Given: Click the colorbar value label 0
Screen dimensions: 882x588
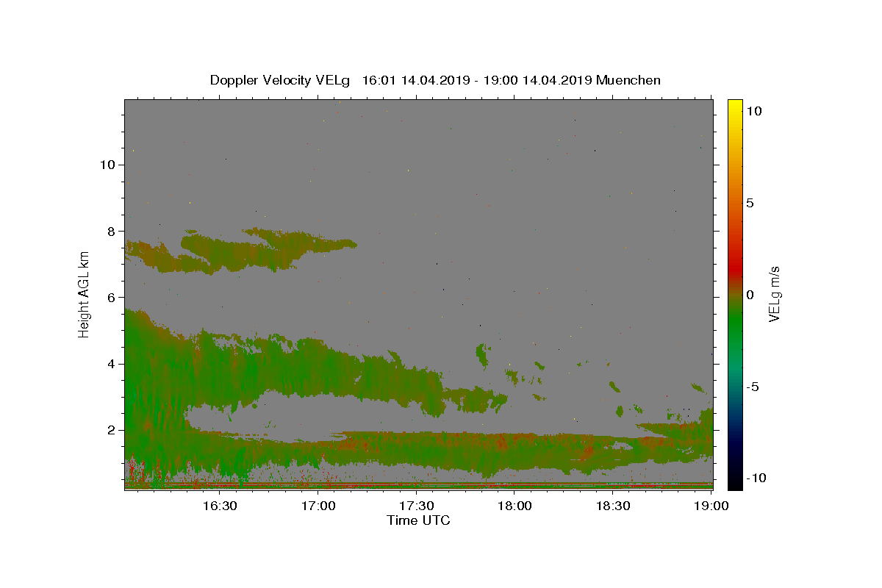Looking at the screenshot, I should (x=750, y=295).
